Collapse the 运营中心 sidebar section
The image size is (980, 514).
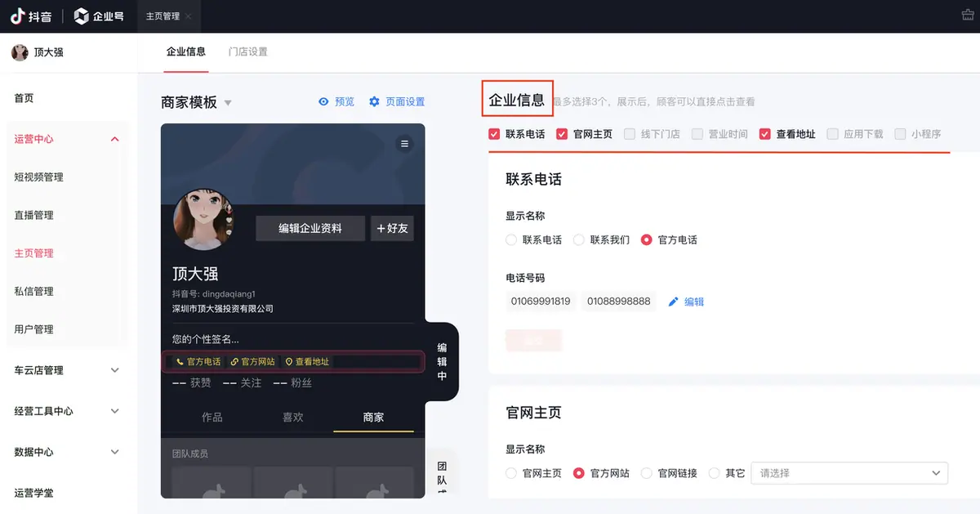114,140
